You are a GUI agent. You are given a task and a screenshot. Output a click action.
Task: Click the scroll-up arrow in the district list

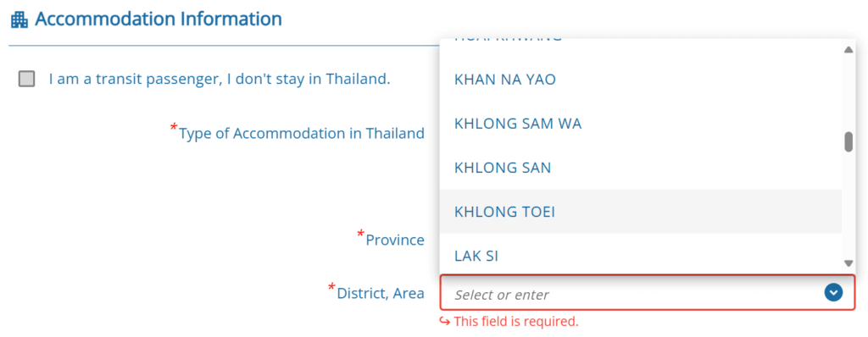(848, 50)
